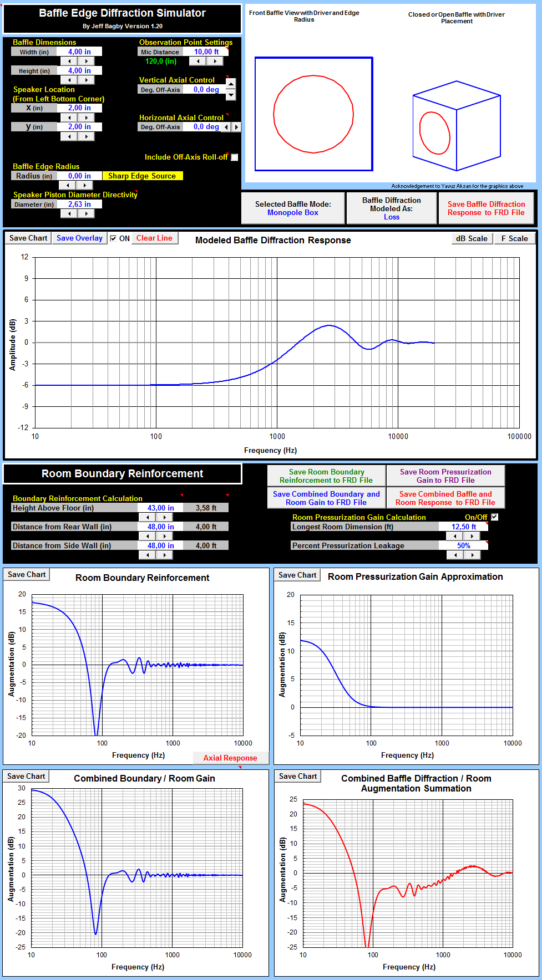The width and height of the screenshot is (542, 980).
Task: Increase baffle Height with right arrow
Action: pos(86,80)
